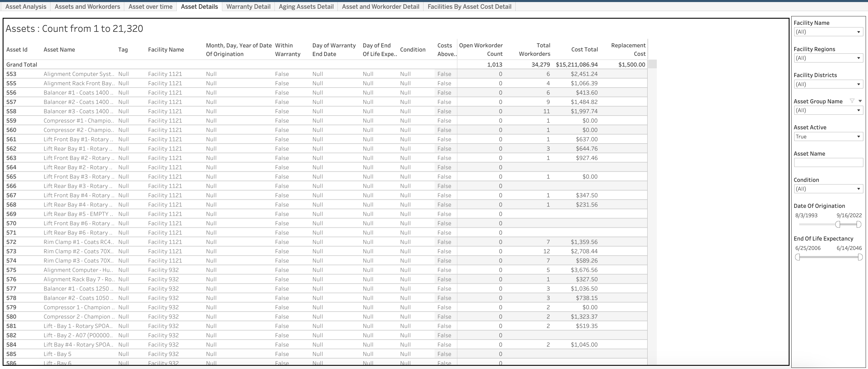The image size is (868, 369).
Task: Click Compressor #1 - Champio.. asset name
Action: [79, 121]
